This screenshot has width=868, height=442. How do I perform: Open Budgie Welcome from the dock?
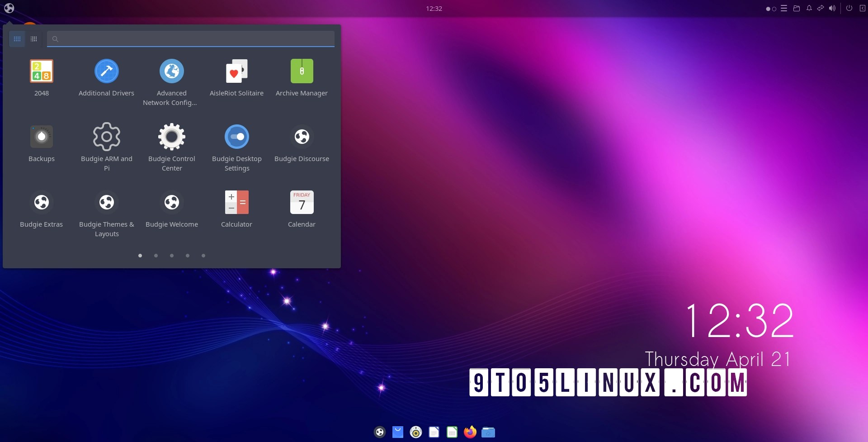tap(380, 432)
